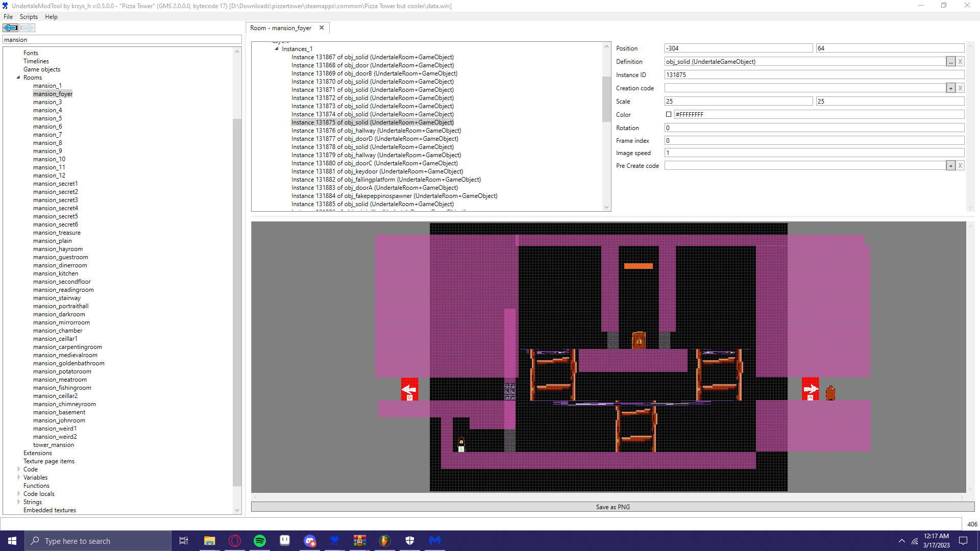Image resolution: width=980 pixels, height=551 pixels.
Task: Open the File menu
Action: coord(8,16)
